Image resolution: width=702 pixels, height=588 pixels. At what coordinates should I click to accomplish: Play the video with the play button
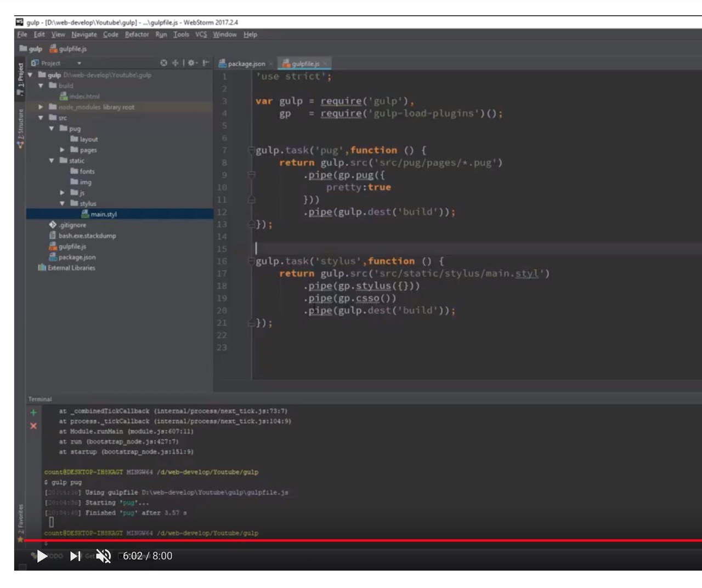[x=42, y=556]
